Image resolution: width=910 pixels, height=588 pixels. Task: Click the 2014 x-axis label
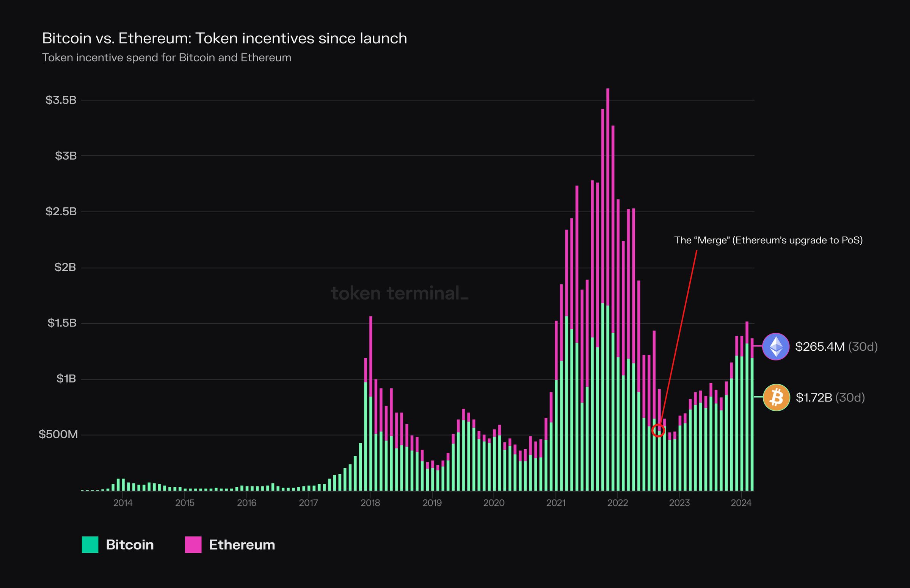coord(122,503)
